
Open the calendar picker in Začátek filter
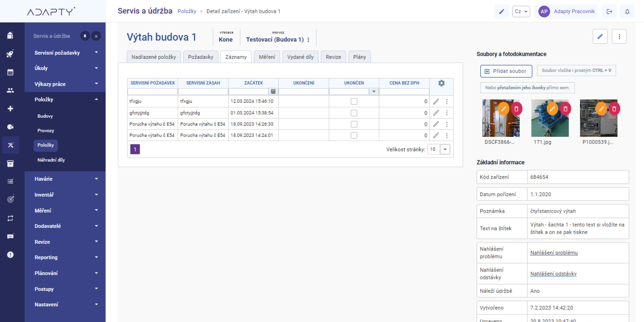[x=273, y=92]
